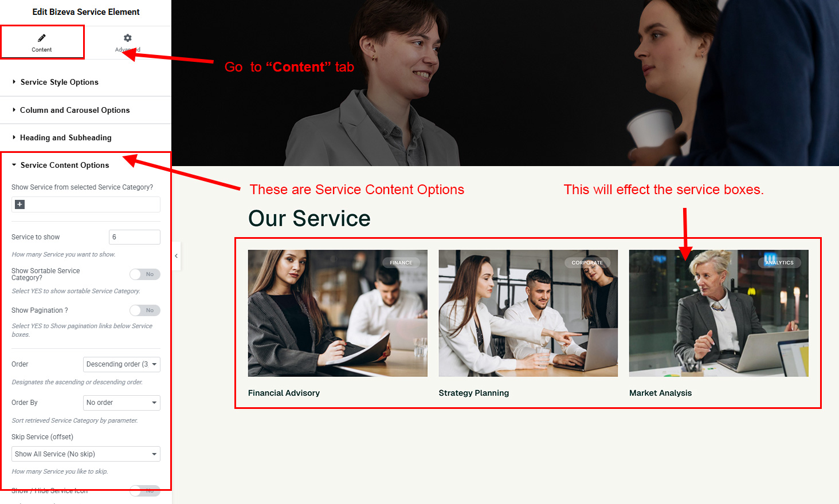Toggle Show Sortable Service Category switch
Screen dimensions: 839x504
click(x=144, y=274)
